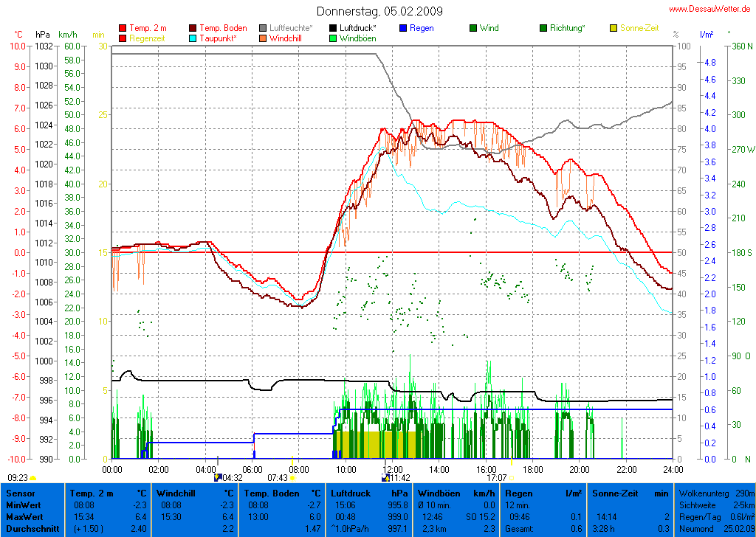Click the moon icon beside 04:32
Image resolution: width=756 pixels, height=537 pixels.
pos(217,478)
